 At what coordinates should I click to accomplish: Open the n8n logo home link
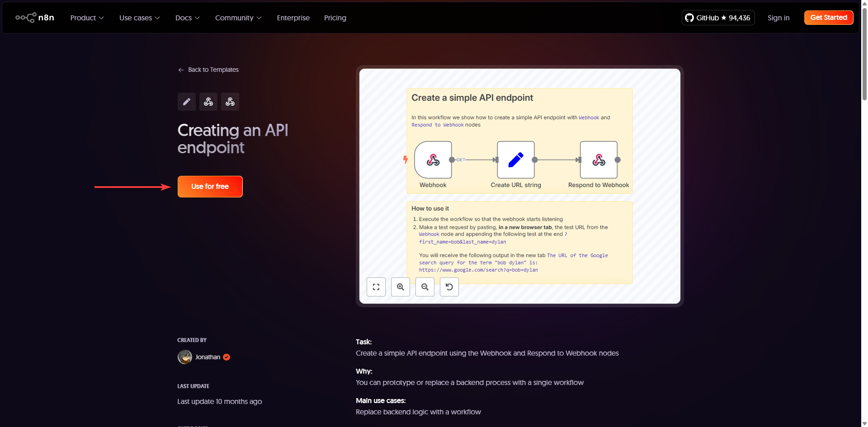click(x=35, y=18)
